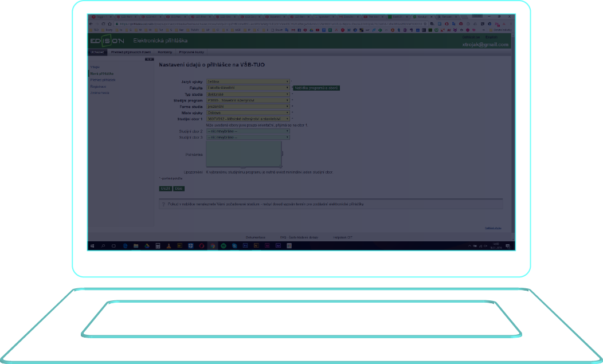The height and width of the screenshot is (364, 603).
Task: Click the browser address bar URL
Action: 269,24
